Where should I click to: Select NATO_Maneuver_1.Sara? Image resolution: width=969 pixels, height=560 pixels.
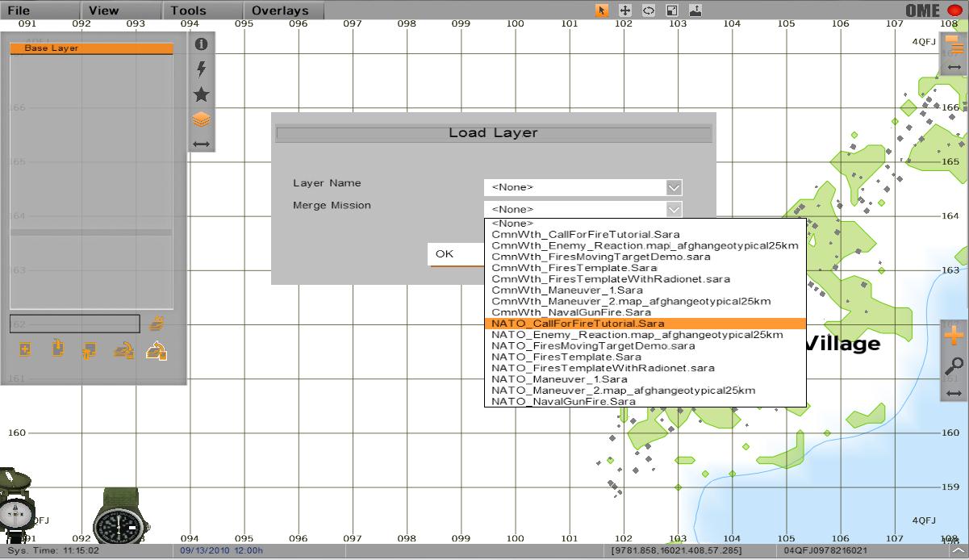click(x=645, y=379)
